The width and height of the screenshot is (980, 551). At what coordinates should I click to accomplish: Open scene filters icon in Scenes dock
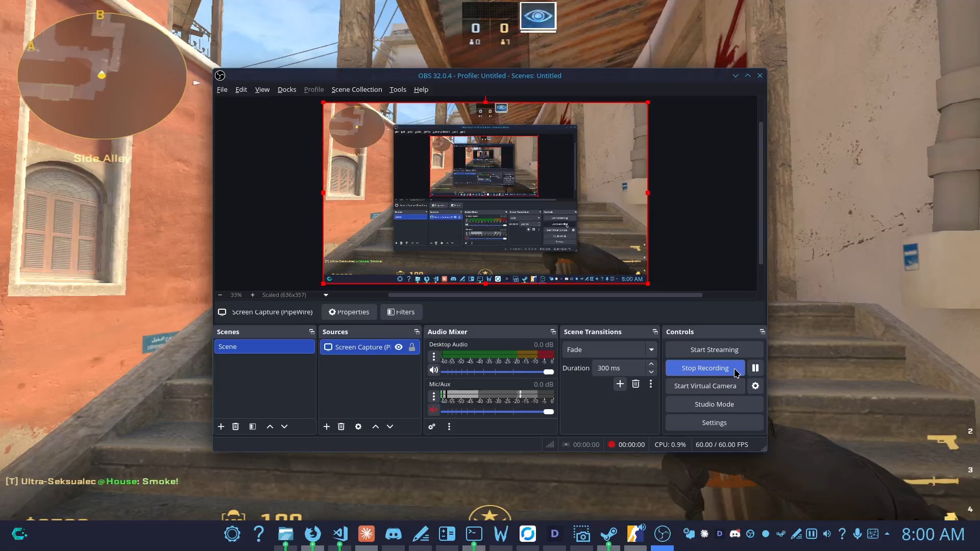tap(252, 427)
